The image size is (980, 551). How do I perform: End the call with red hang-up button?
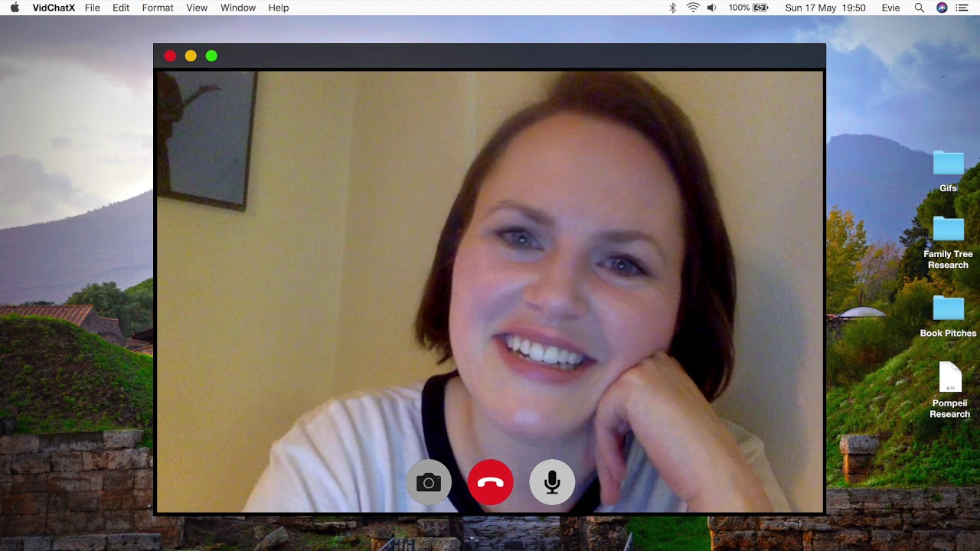point(490,482)
